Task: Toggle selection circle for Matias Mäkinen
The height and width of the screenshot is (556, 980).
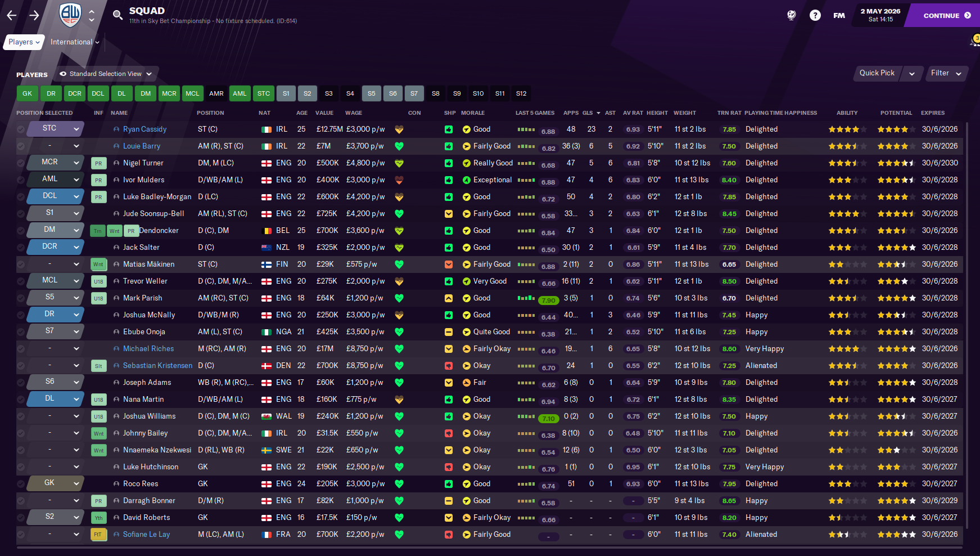Action: [21, 264]
